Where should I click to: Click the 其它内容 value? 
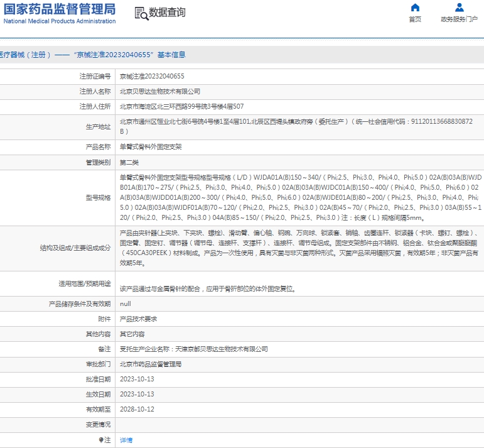point(132,334)
